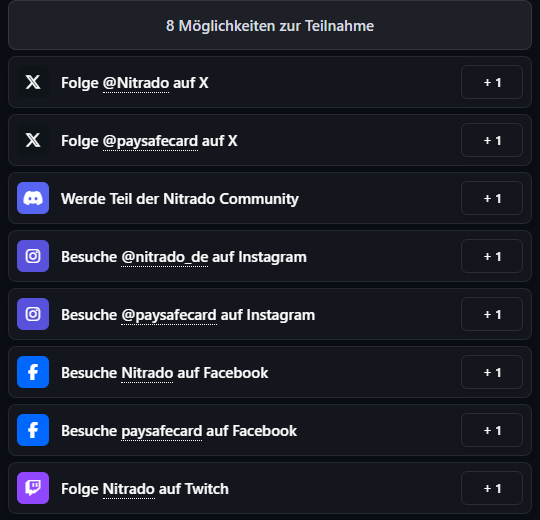This screenshot has width=540, height=520.
Task: Click the X icon for Nitrado follow
Action: tap(33, 82)
